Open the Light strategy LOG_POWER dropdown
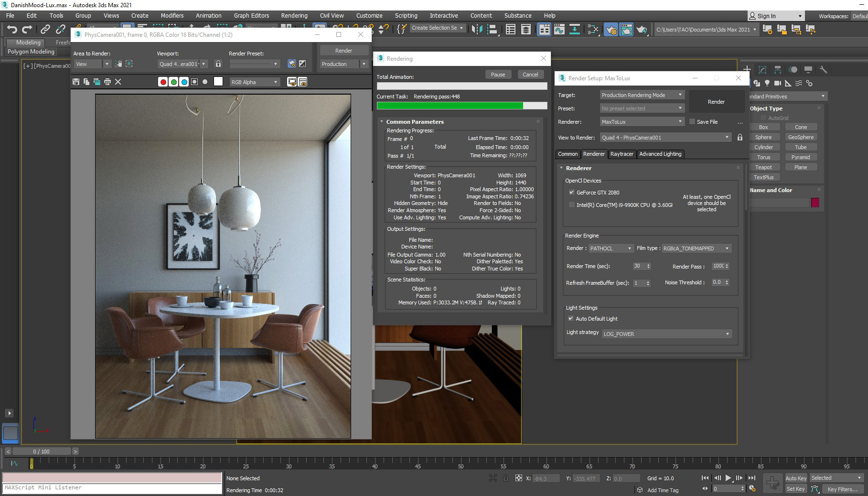The image size is (868, 496). pos(666,334)
